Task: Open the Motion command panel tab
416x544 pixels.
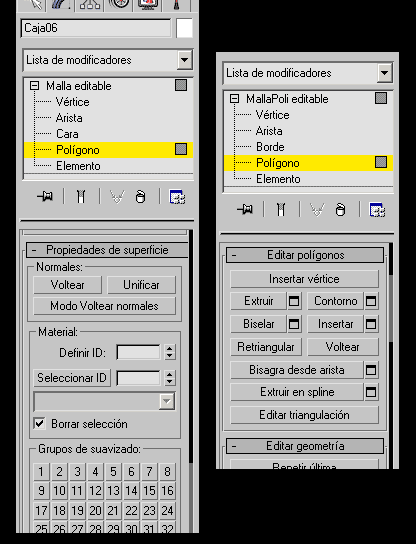Action: (119, 4)
